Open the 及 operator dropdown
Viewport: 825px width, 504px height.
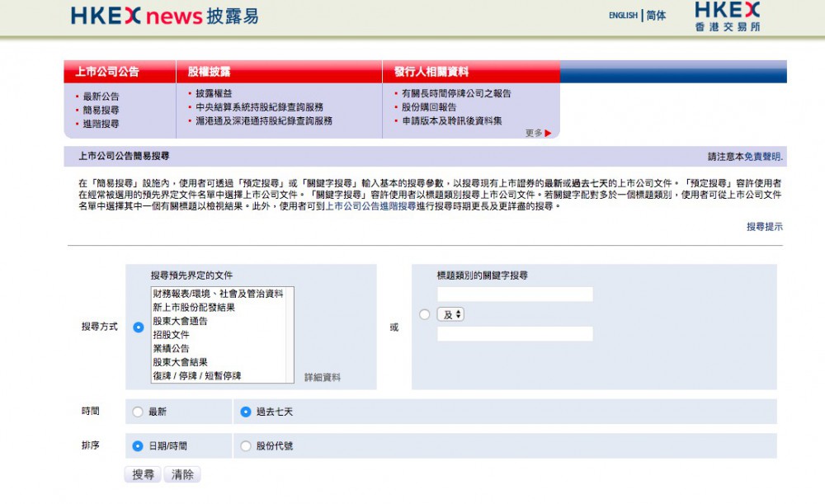(x=450, y=314)
